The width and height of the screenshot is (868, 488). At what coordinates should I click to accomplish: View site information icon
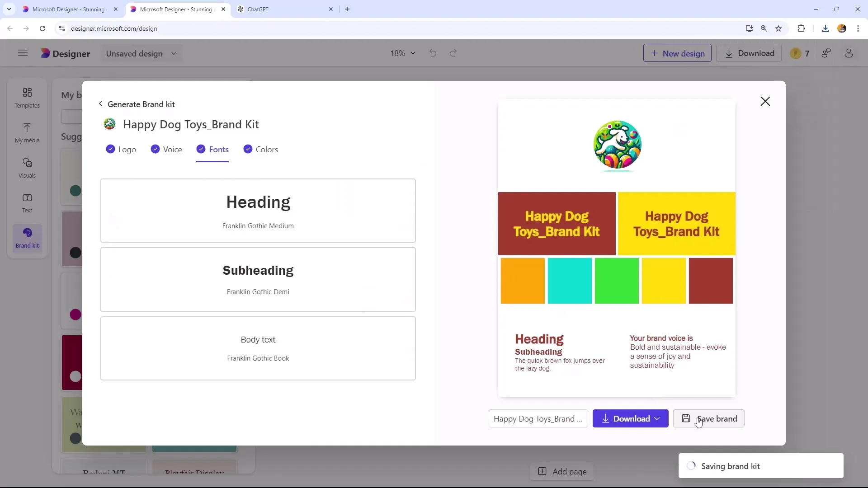[62, 28]
